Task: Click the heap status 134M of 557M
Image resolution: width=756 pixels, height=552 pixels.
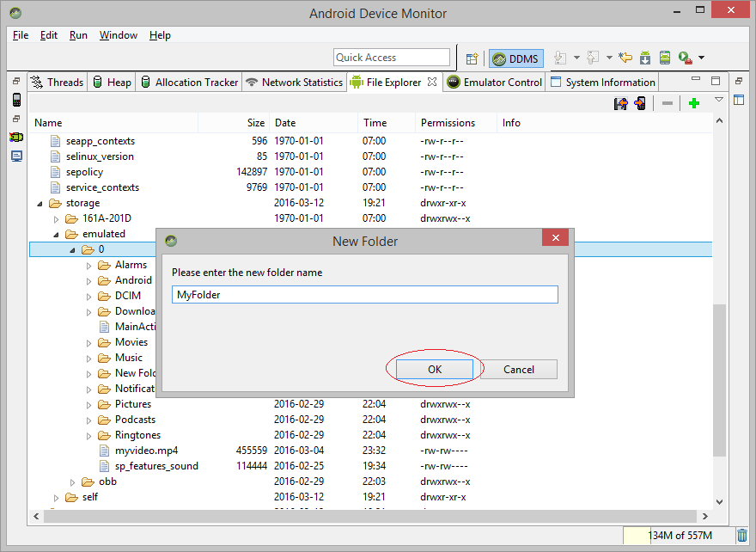Action: pyautogui.click(x=680, y=536)
